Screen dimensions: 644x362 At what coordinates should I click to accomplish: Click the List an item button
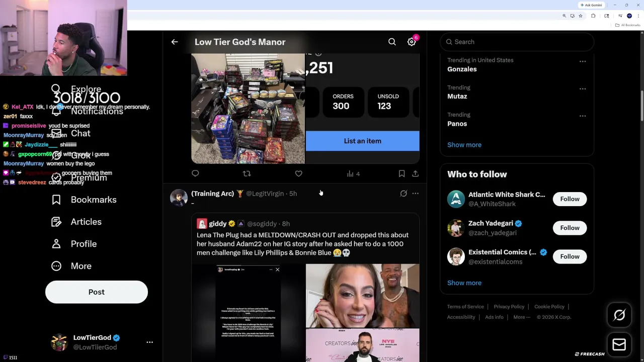(x=362, y=141)
